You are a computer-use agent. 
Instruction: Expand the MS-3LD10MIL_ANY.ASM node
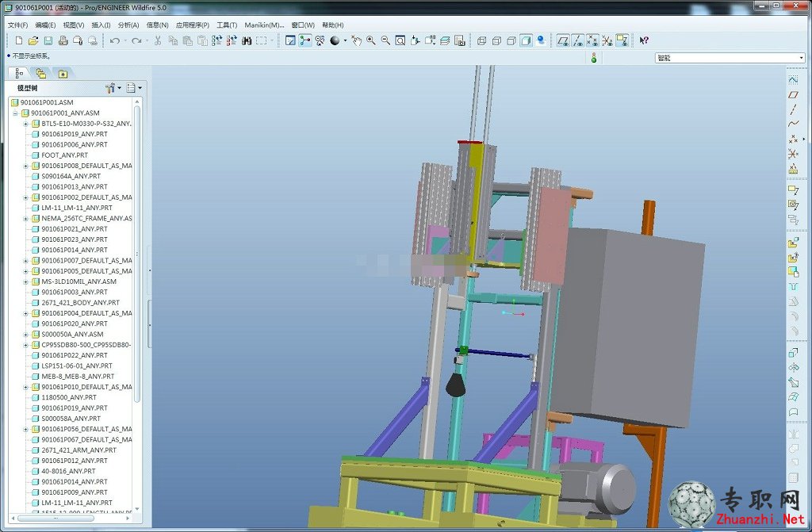[25, 281]
